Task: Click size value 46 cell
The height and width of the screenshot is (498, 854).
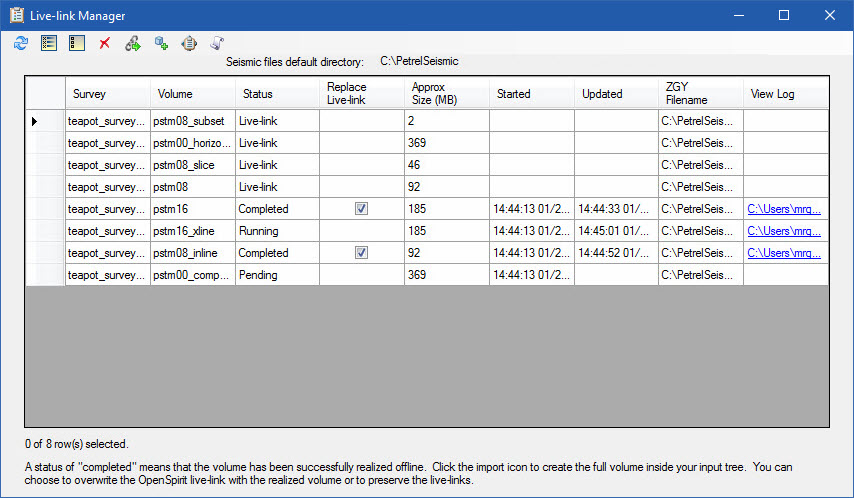Action: point(447,165)
